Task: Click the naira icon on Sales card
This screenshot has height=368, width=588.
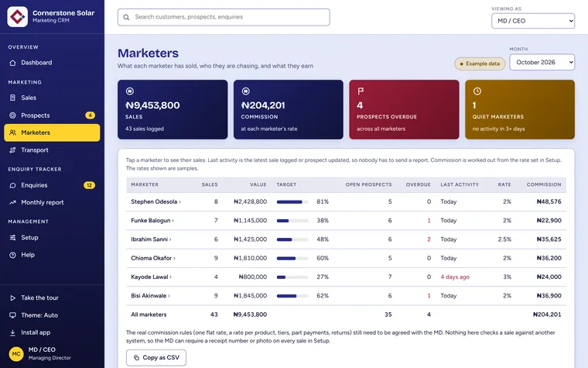Action: point(130,91)
